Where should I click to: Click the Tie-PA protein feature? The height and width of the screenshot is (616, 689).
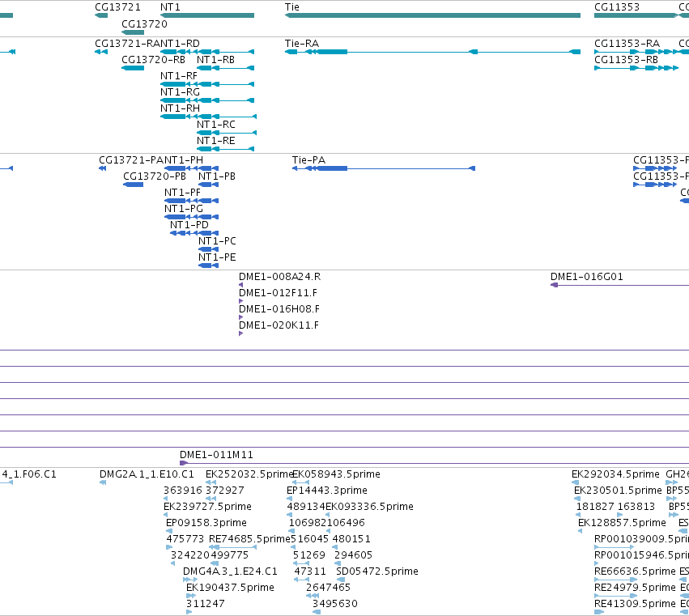point(384,168)
